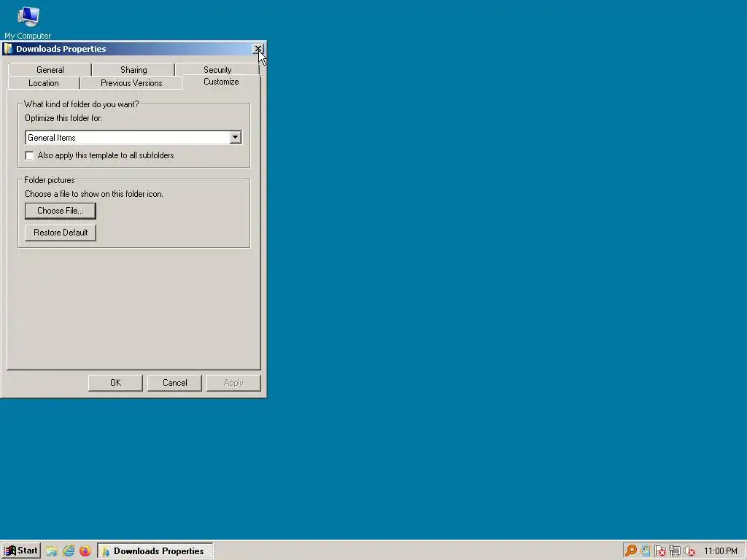Click the 'Folder pictures' group label
This screenshot has height=560, width=747.
pos(50,180)
